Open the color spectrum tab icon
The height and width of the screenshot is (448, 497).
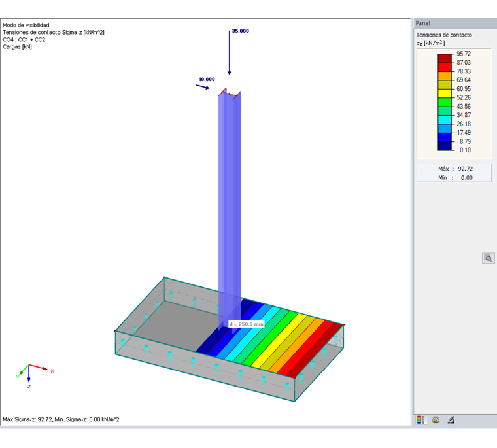(420, 420)
